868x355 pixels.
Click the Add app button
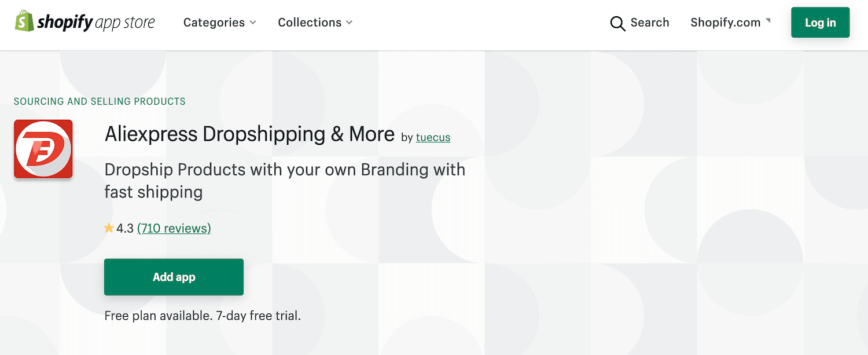174,277
